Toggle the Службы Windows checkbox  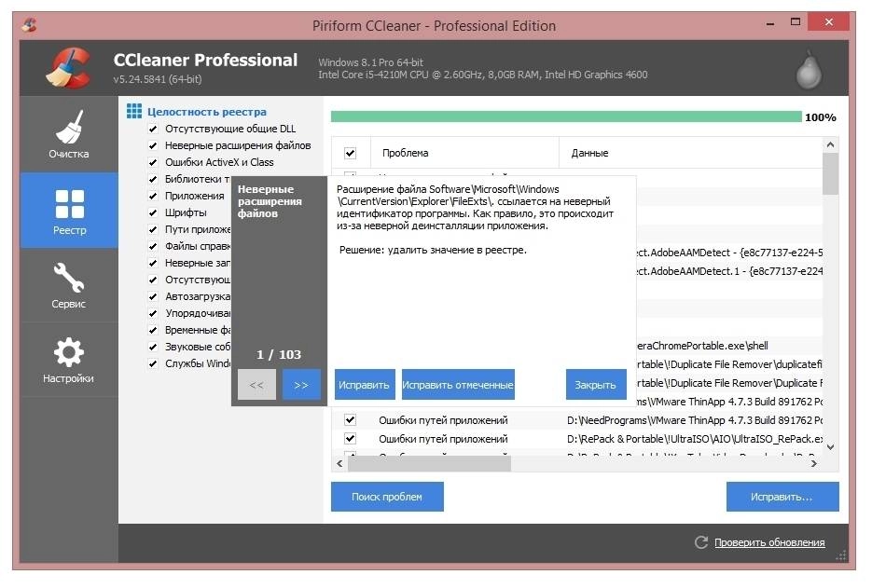point(152,363)
